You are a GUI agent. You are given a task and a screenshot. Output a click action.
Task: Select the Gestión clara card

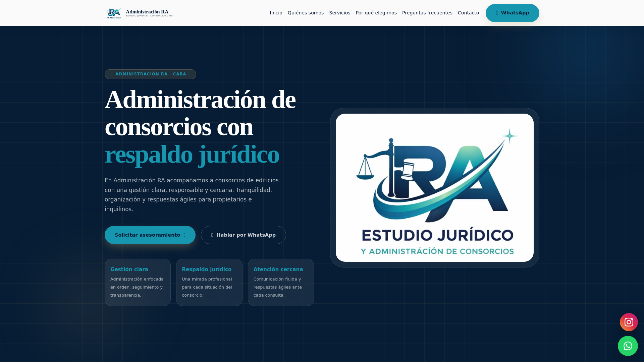pyautogui.click(x=138, y=282)
